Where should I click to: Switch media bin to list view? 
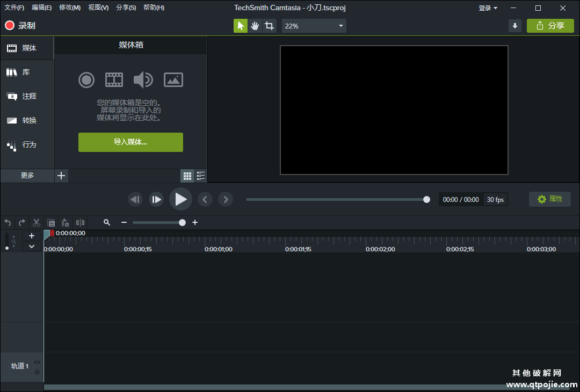click(x=201, y=176)
